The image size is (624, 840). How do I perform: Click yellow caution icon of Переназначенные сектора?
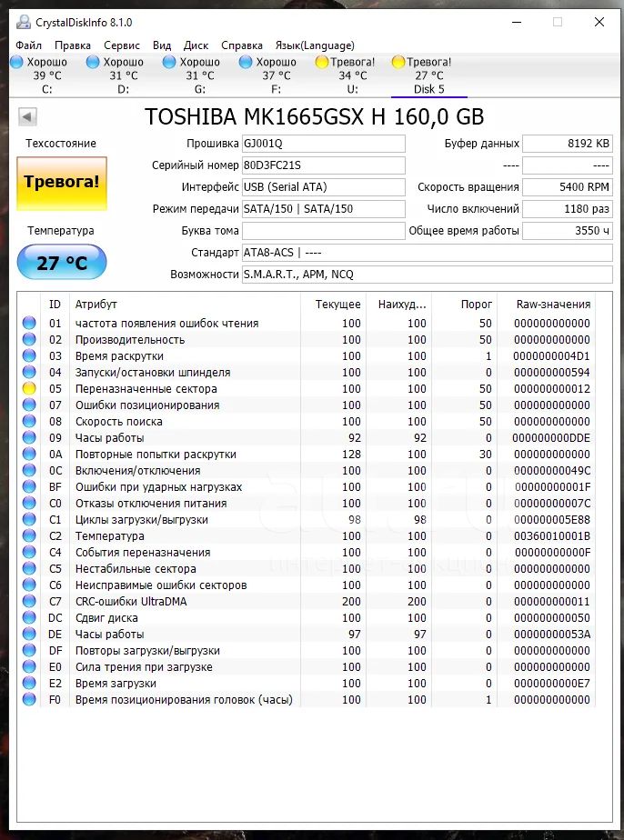(x=29, y=388)
